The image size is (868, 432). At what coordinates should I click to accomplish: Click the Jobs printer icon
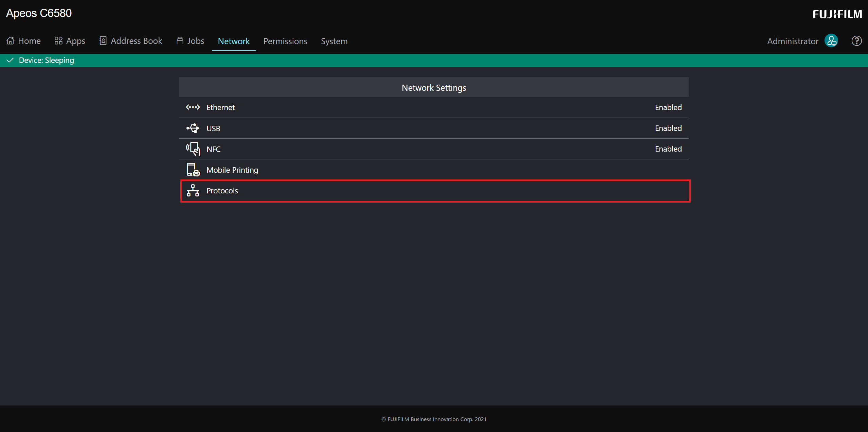(x=180, y=41)
